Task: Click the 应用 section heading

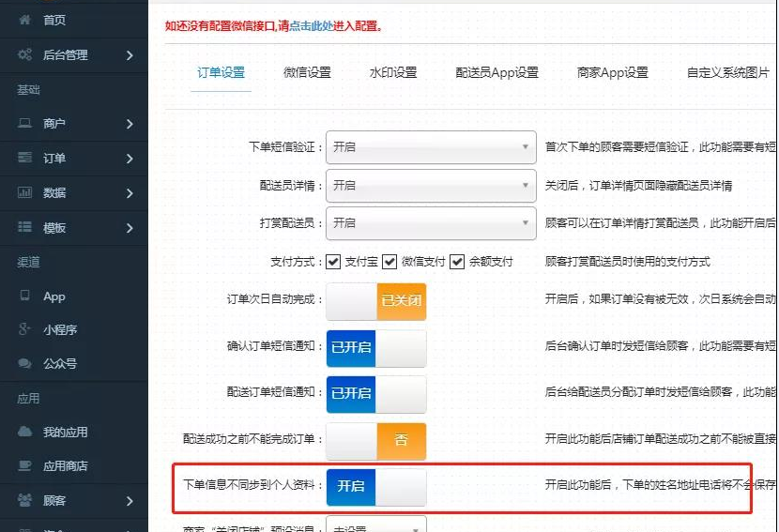Action: pos(28,399)
